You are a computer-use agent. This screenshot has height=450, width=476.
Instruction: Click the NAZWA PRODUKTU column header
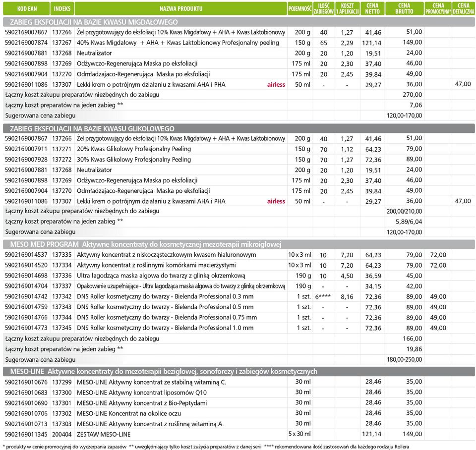[180, 8]
